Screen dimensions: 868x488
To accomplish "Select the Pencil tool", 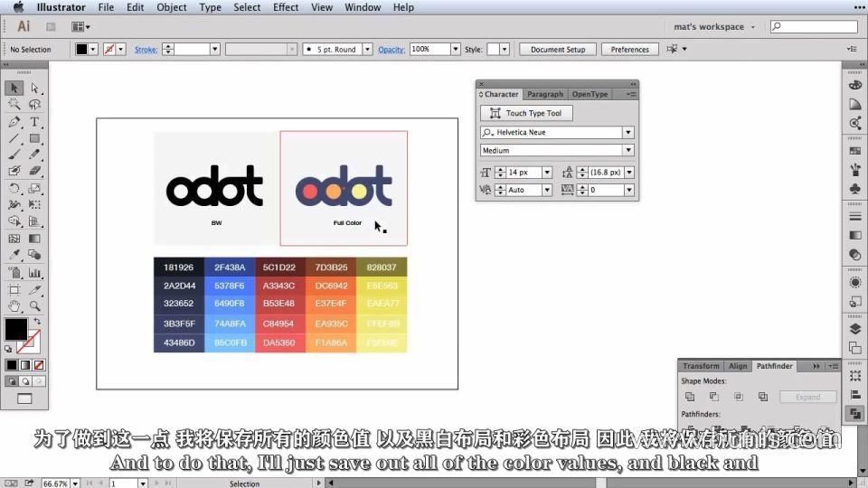I will point(35,155).
